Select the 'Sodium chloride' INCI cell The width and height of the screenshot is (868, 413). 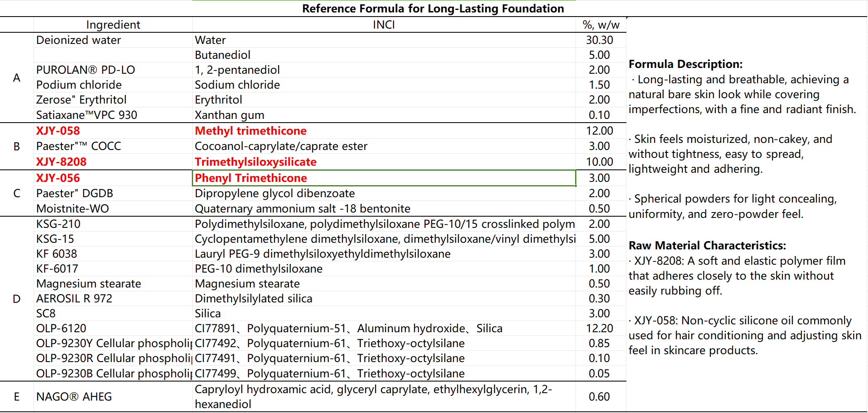click(384, 85)
